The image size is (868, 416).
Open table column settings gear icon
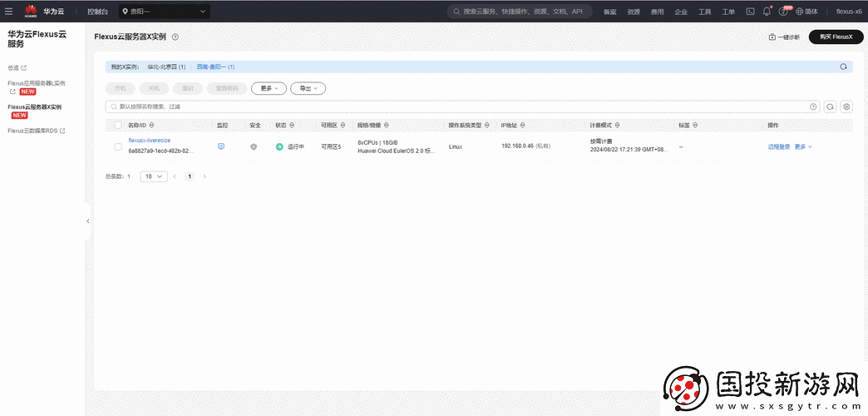[x=846, y=106]
